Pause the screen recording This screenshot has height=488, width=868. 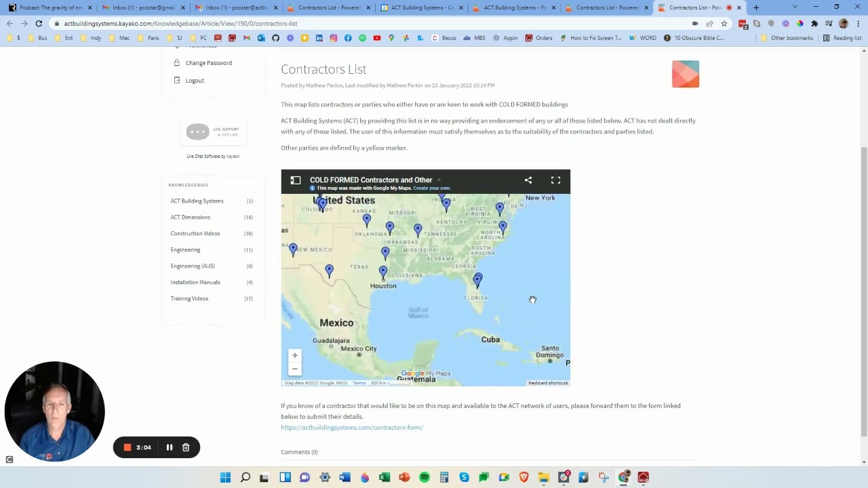point(170,447)
